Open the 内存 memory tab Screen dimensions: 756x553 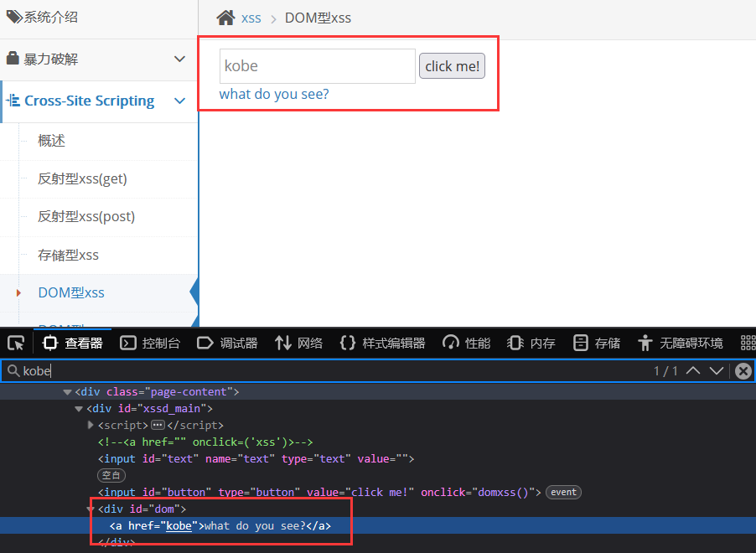tap(531, 344)
